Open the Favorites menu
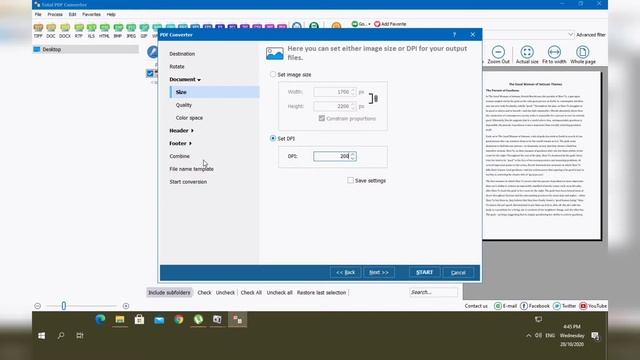Image resolution: width=640 pixels, height=360 pixels. (91, 14)
